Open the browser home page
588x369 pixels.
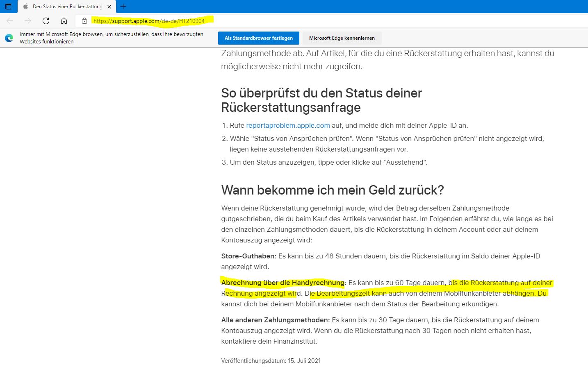pyautogui.click(x=64, y=21)
